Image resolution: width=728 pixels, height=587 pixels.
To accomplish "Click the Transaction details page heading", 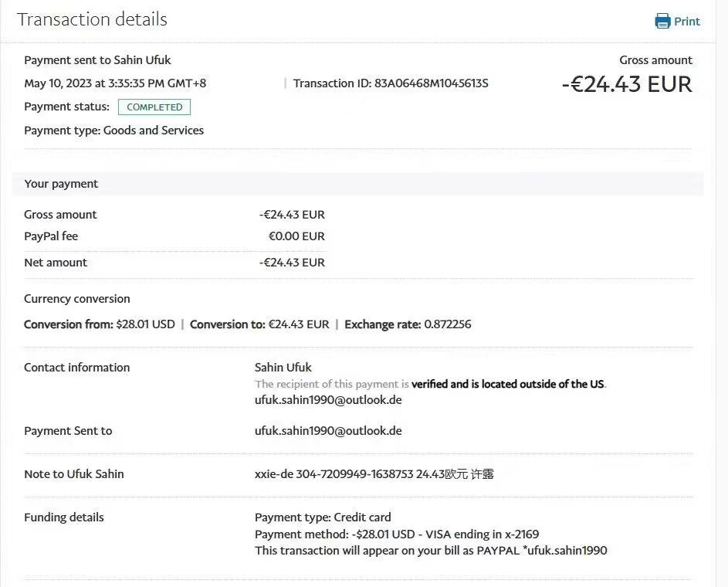I will pyautogui.click(x=92, y=19).
